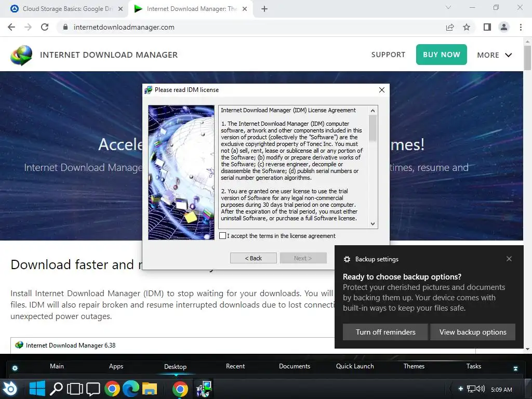Expand the MORE menu on the website
532x399 pixels.
[495, 55]
